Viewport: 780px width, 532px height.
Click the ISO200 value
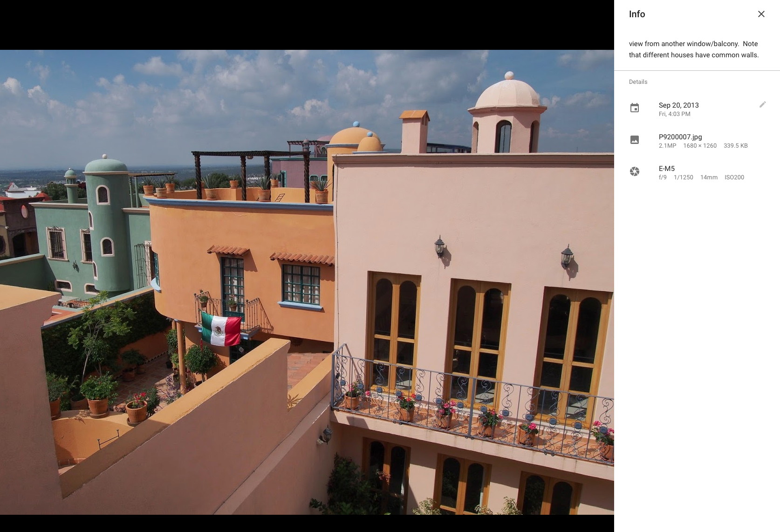coord(734,177)
